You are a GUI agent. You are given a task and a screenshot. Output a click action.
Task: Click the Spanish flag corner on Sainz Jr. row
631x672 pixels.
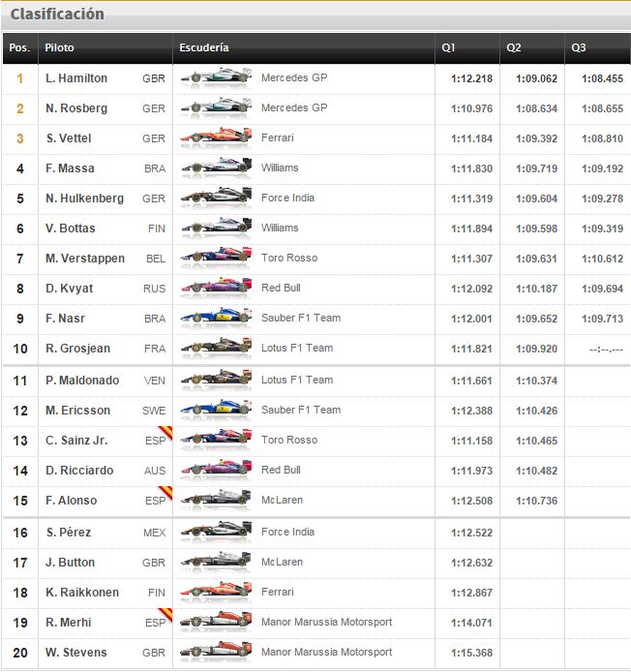pyautogui.click(x=166, y=432)
